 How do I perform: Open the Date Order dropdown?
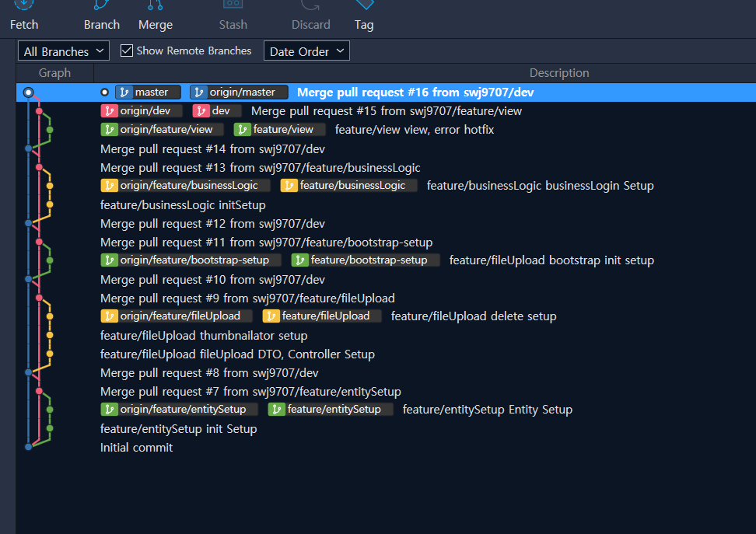pos(306,51)
